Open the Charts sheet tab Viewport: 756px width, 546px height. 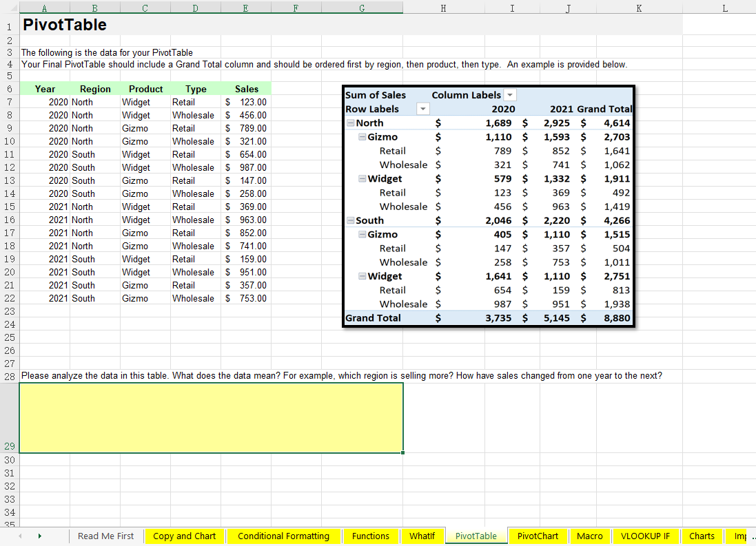pyautogui.click(x=702, y=536)
